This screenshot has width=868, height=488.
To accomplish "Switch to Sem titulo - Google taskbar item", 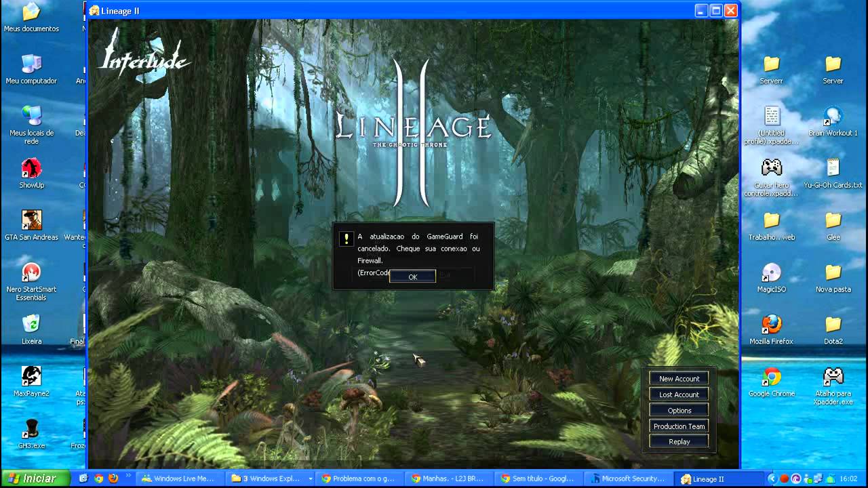I will [x=537, y=479].
